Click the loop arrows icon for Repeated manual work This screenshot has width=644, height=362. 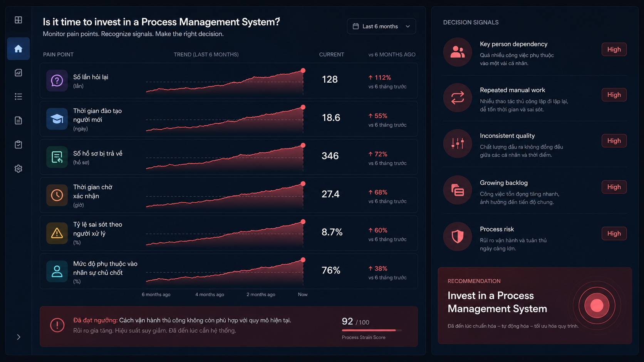(458, 98)
